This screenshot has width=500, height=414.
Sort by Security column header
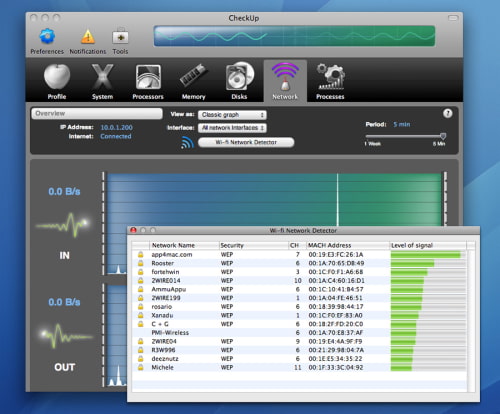point(253,245)
